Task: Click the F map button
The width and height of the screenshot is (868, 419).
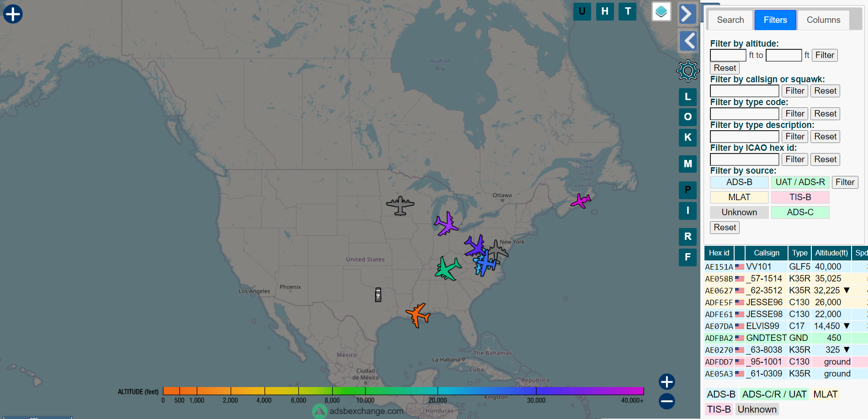Action: click(688, 257)
